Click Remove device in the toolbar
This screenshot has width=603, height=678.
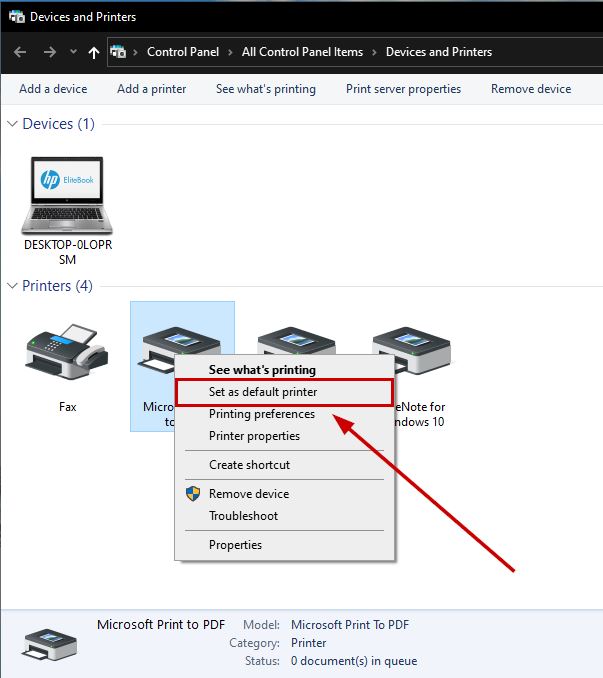click(531, 89)
